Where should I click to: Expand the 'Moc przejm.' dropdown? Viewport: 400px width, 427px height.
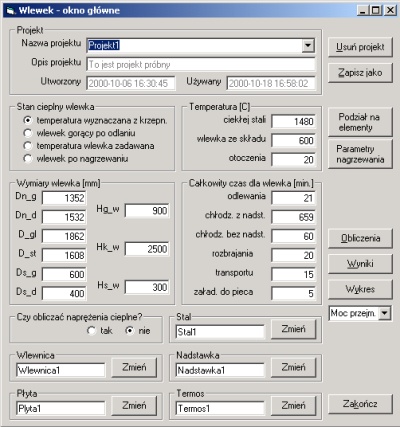tap(385, 313)
